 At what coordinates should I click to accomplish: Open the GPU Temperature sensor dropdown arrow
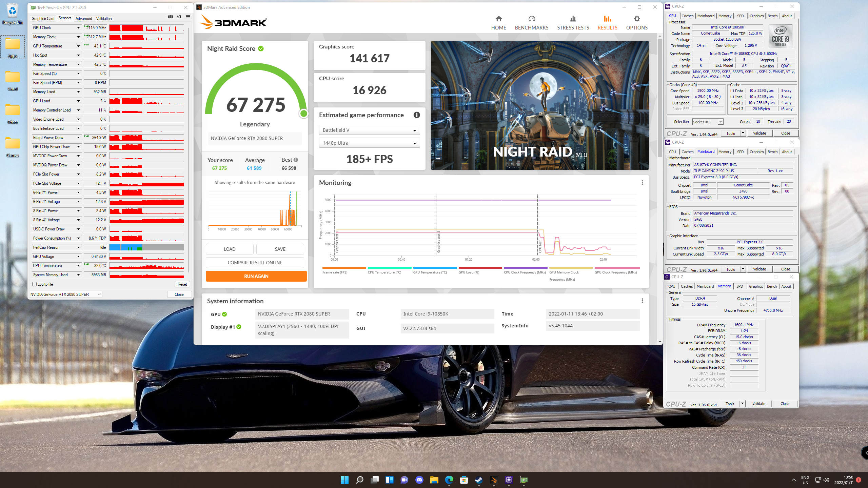point(78,46)
